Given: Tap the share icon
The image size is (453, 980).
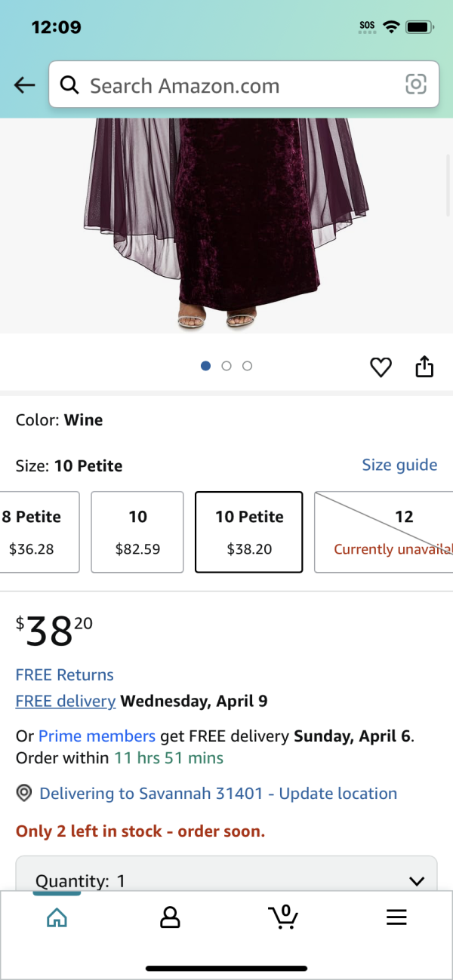Looking at the screenshot, I should [x=424, y=366].
